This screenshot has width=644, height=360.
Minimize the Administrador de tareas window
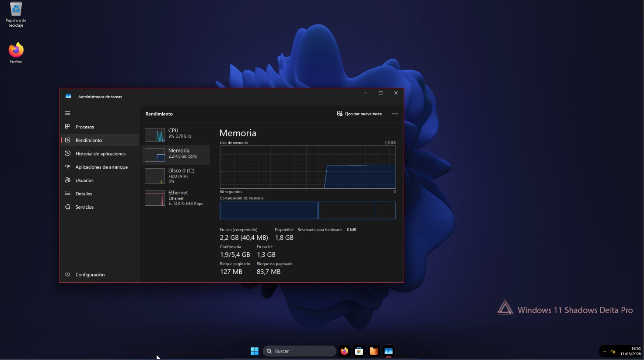pos(365,93)
